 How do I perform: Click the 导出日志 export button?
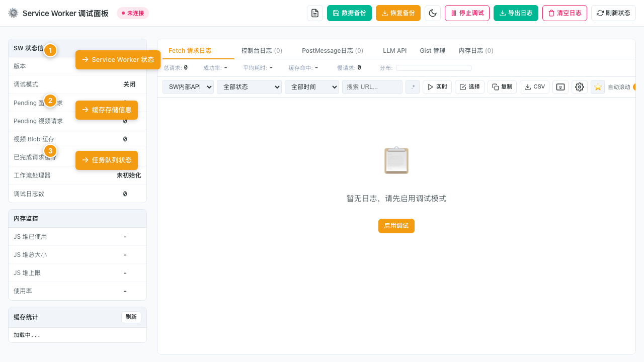pos(516,13)
